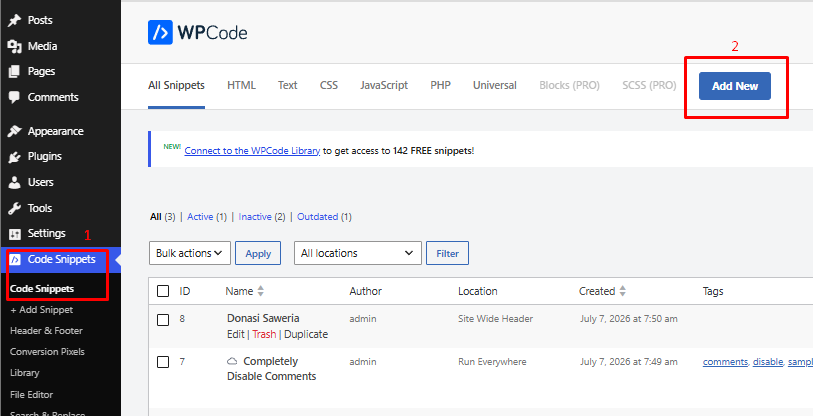Open the Bulk actions dropdown
Image resolution: width=813 pixels, height=416 pixels.
190,253
